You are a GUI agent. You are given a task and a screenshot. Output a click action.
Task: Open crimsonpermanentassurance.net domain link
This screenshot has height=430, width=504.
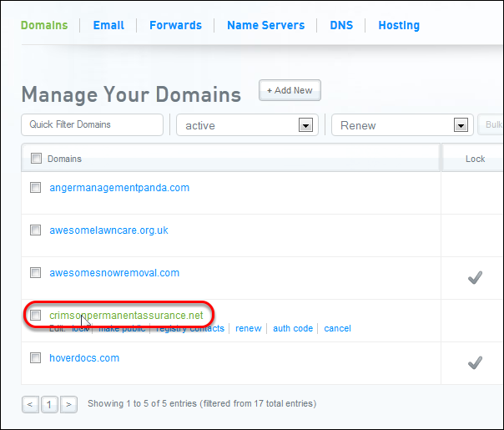click(x=126, y=316)
